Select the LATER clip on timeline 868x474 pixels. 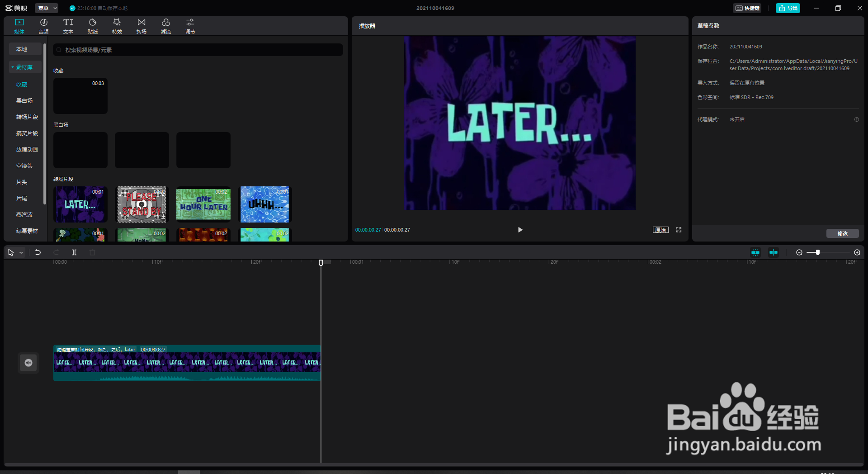[x=187, y=363]
